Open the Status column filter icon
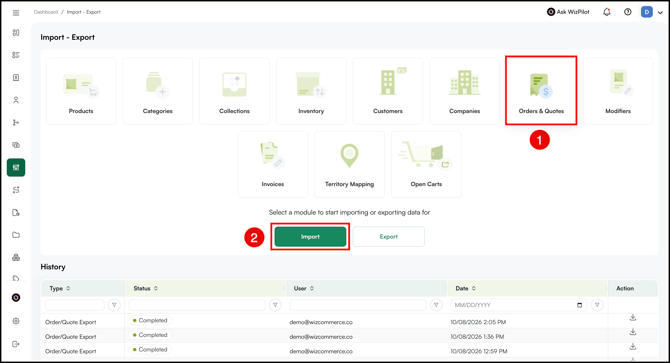 (x=275, y=305)
